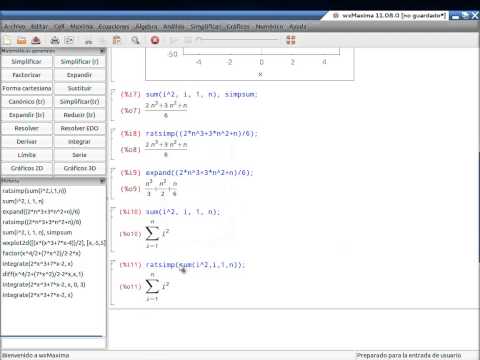Click the animation play toolbar icon
480x360 pixels.
[174, 40]
